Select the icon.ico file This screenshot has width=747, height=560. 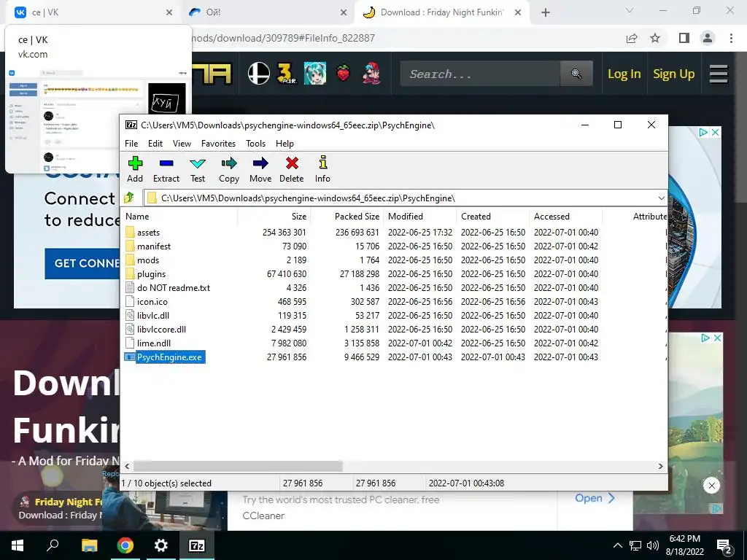click(x=152, y=301)
